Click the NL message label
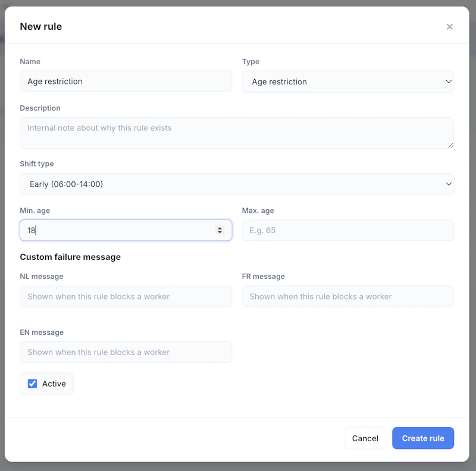 (x=42, y=277)
